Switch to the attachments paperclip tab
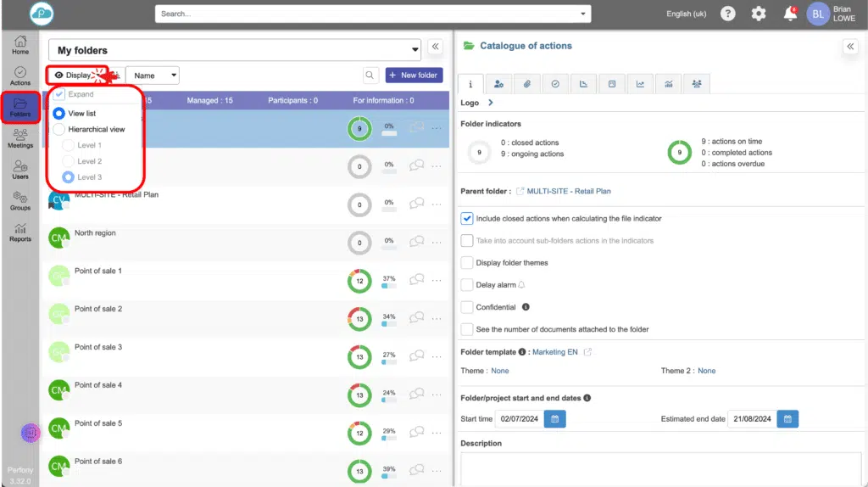Screen dimensions: 868x487 point(526,83)
